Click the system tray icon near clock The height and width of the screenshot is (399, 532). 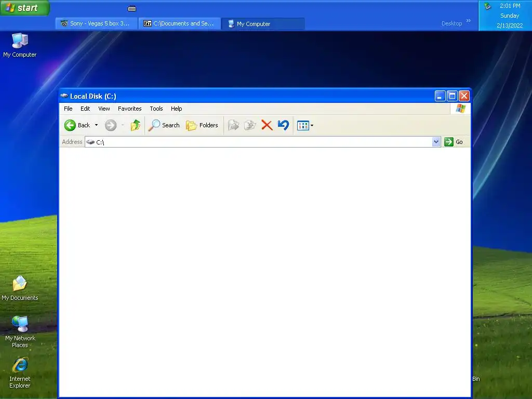[x=487, y=6]
